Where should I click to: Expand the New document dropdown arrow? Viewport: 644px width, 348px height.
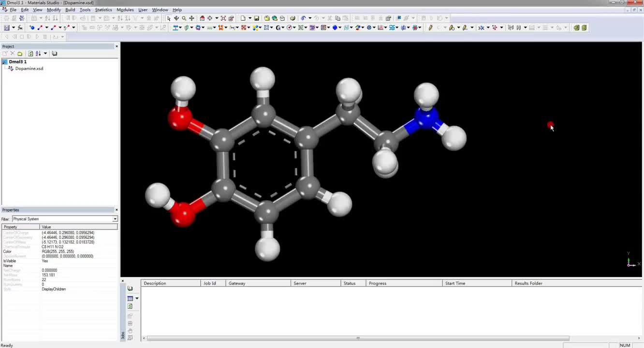point(249,18)
